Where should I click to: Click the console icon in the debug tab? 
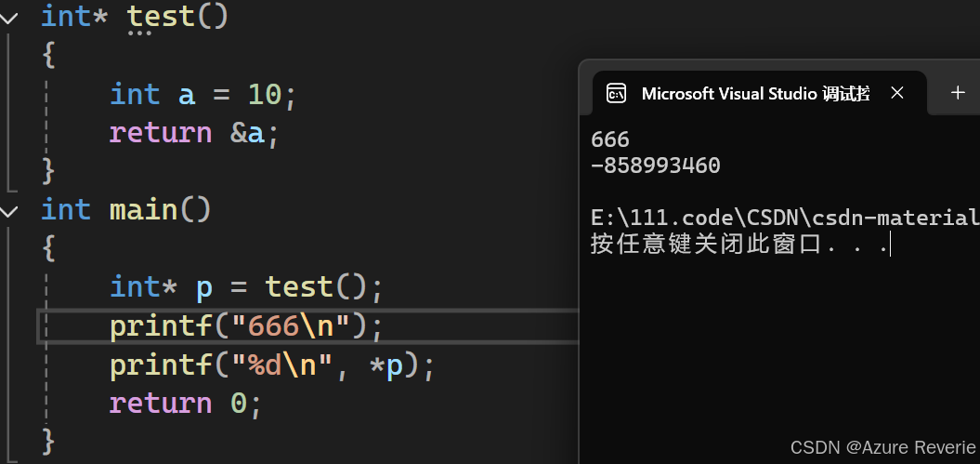point(616,93)
